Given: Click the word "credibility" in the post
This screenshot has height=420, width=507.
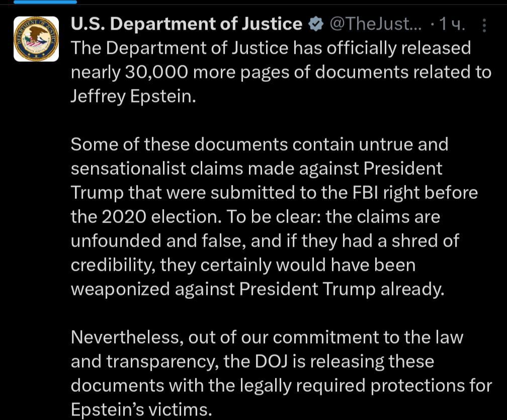Looking at the screenshot, I should pyautogui.click(x=112, y=265).
